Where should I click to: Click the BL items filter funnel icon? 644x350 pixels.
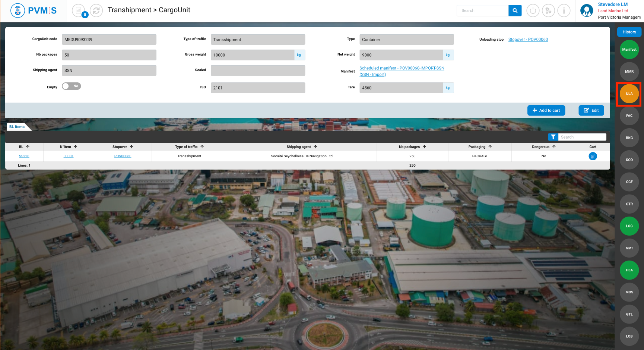point(553,137)
